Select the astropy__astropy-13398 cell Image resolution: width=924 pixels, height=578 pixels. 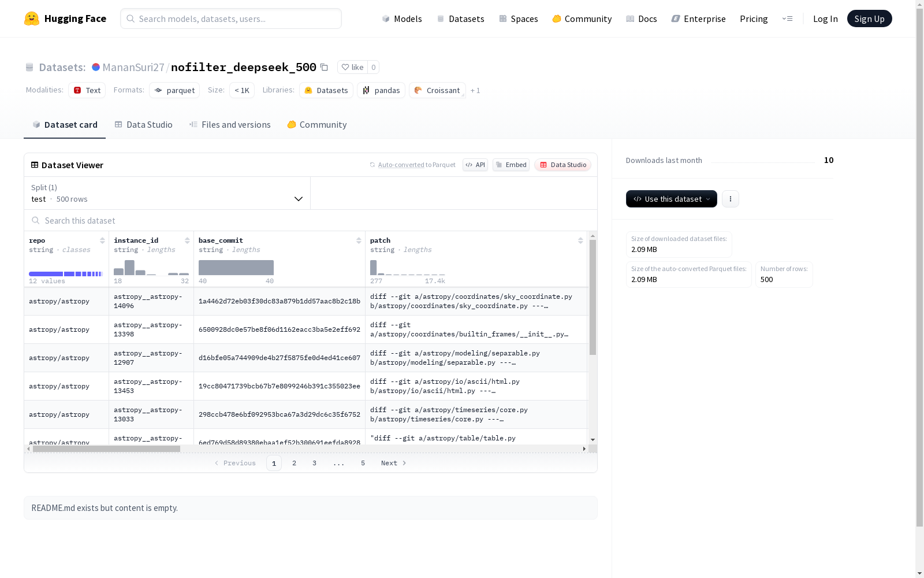point(151,329)
